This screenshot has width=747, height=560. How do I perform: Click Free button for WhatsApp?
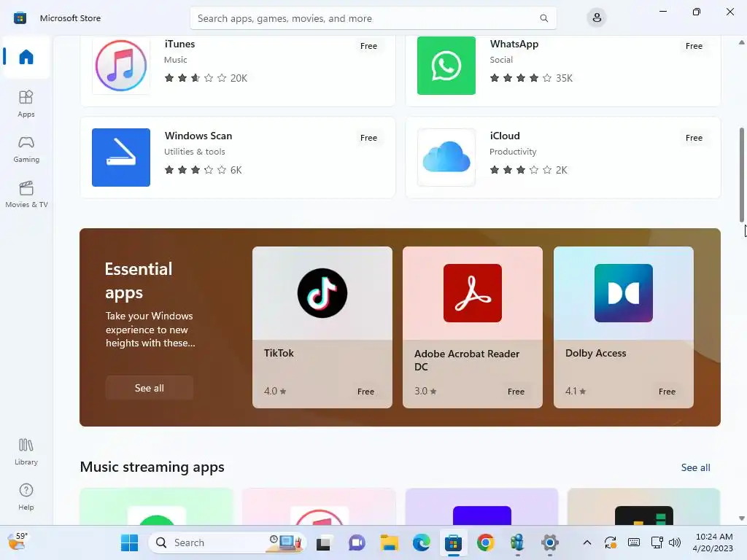pos(694,46)
